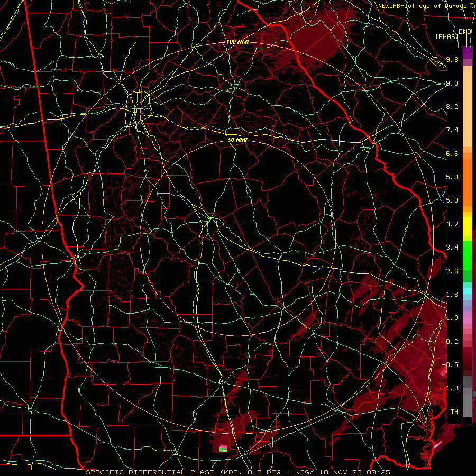
Task: Select the cyan segment of the color bar
Action: [467, 290]
